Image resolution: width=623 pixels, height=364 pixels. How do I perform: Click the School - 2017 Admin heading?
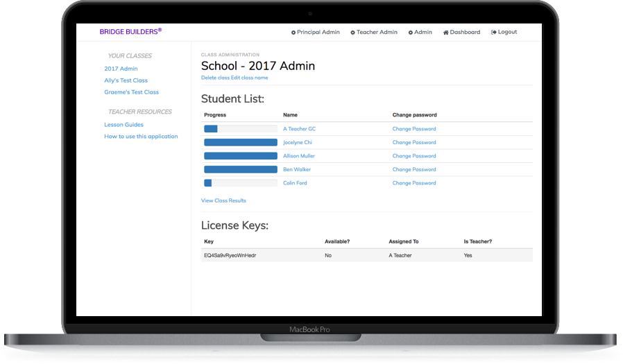258,66
